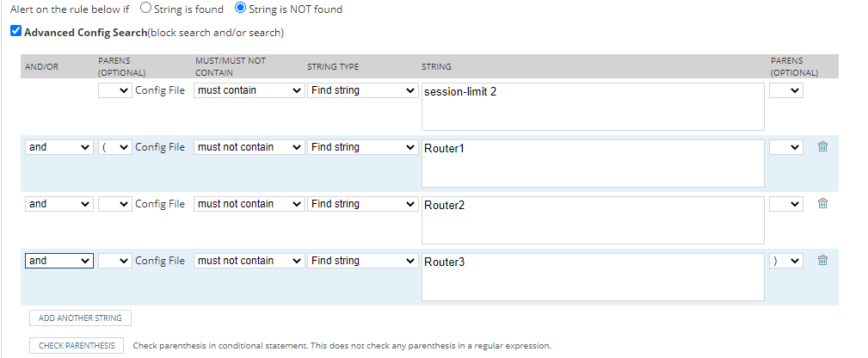This screenshot has width=868, height=358.
Task: Uncheck the Advanced Config Search checkbox
Action: (x=15, y=33)
